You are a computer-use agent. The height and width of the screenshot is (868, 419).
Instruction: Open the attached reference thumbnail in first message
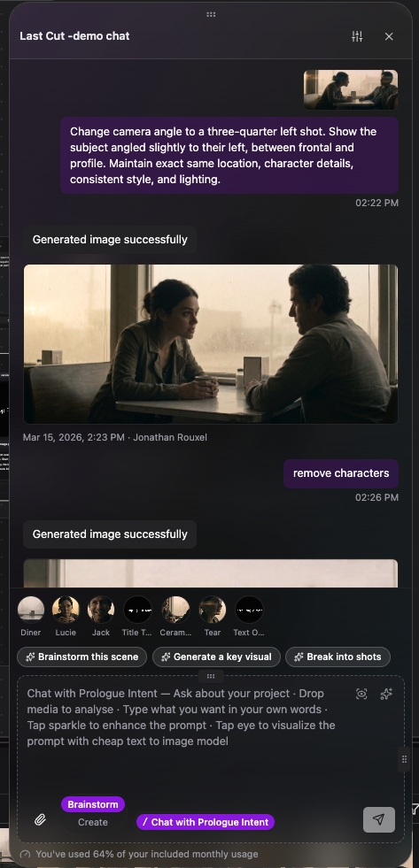coord(351,89)
